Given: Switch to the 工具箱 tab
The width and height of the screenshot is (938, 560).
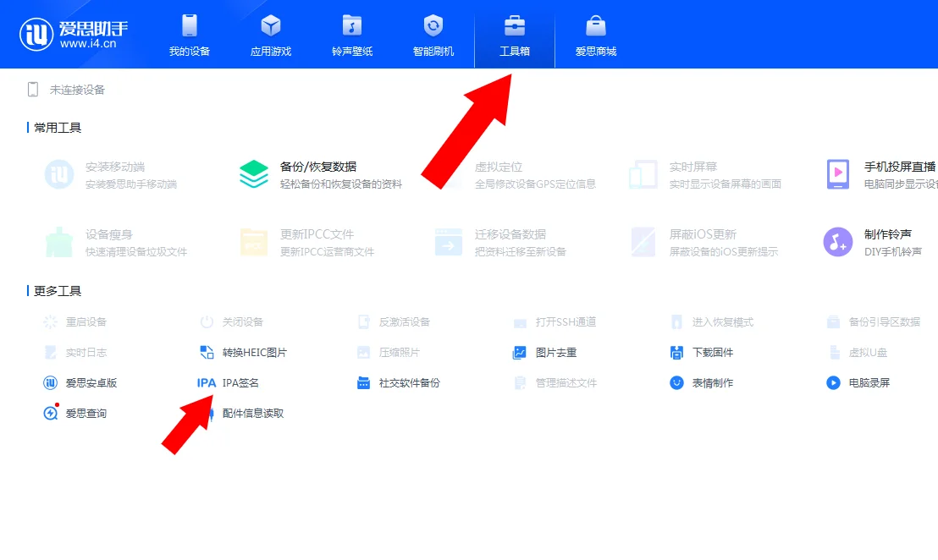Looking at the screenshot, I should 516,34.
